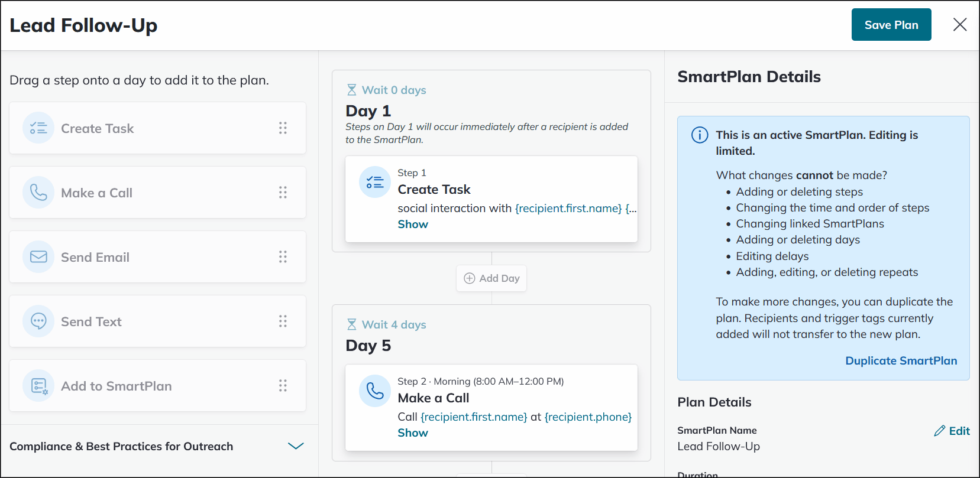
Task: Grab the drag handle on Make a Call card
Action: click(283, 193)
